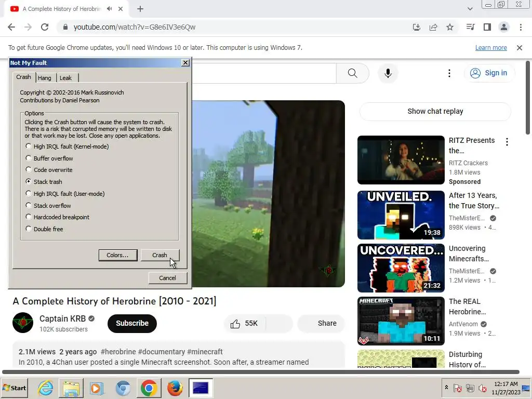This screenshot has width=532, height=399.
Task: Switch to the Hang tab in Not My Fault
Action: tap(45, 78)
